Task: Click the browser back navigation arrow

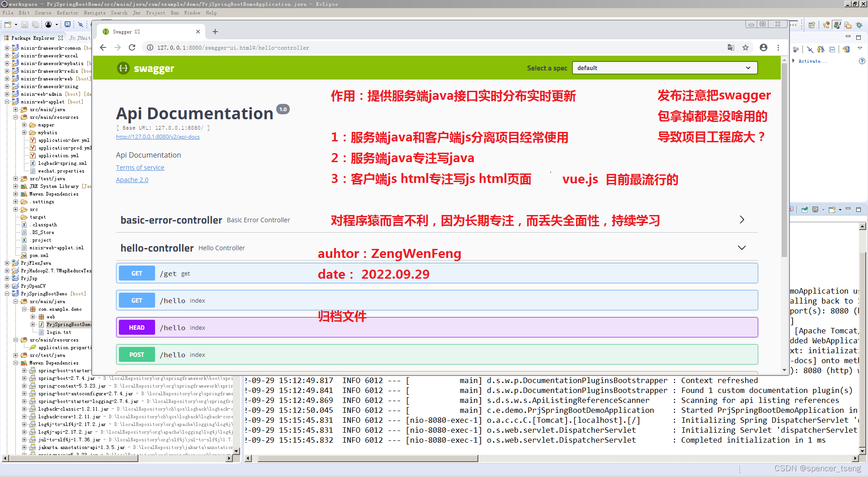Action: (103, 47)
